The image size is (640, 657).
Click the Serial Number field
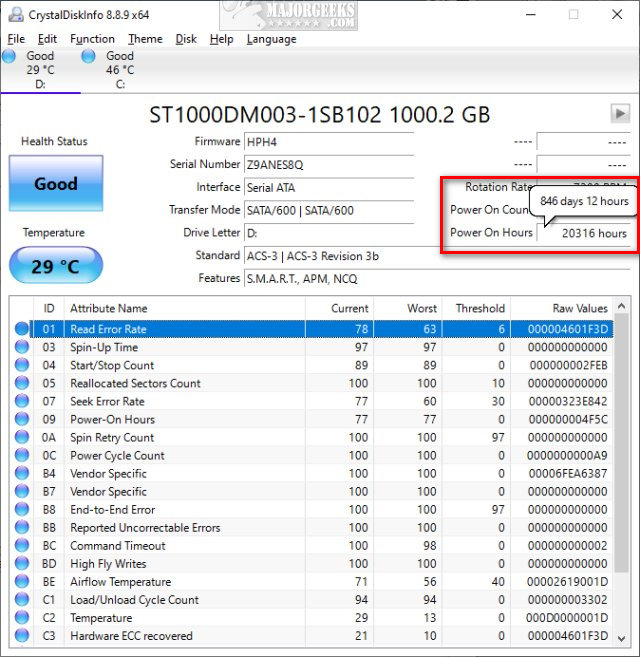click(x=326, y=164)
